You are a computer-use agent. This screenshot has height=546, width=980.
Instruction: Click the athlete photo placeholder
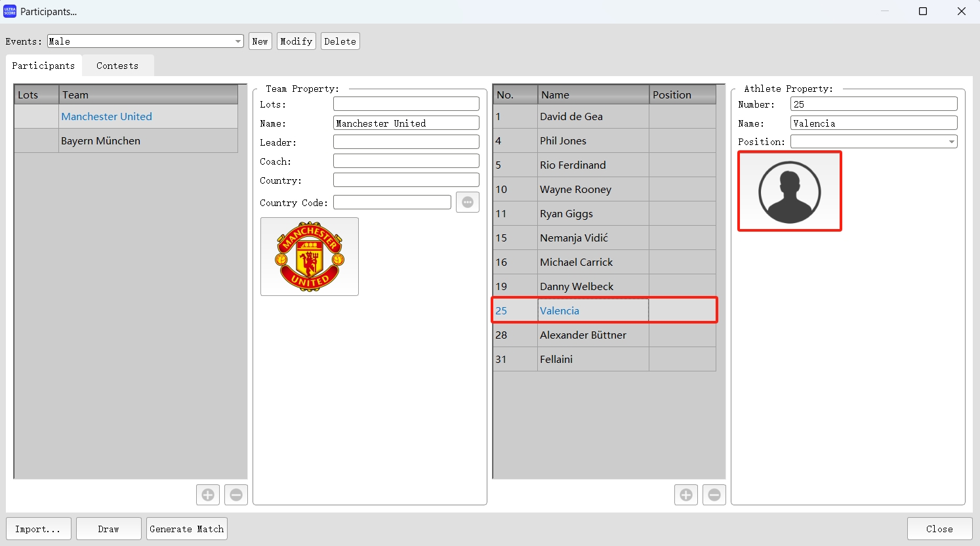(x=790, y=191)
